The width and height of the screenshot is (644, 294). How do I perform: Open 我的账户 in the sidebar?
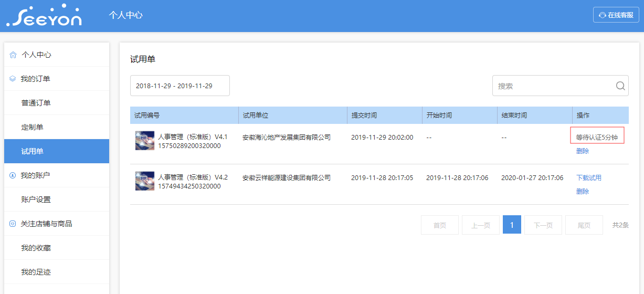coord(57,175)
